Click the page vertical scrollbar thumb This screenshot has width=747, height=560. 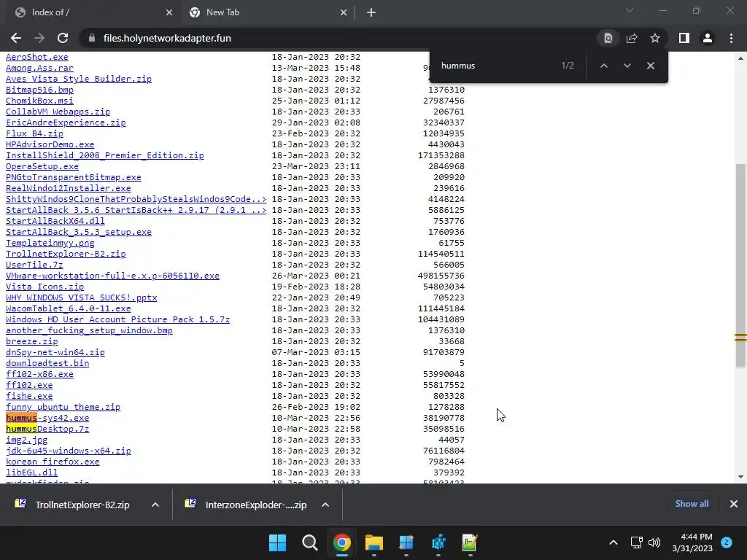[x=740, y=265]
